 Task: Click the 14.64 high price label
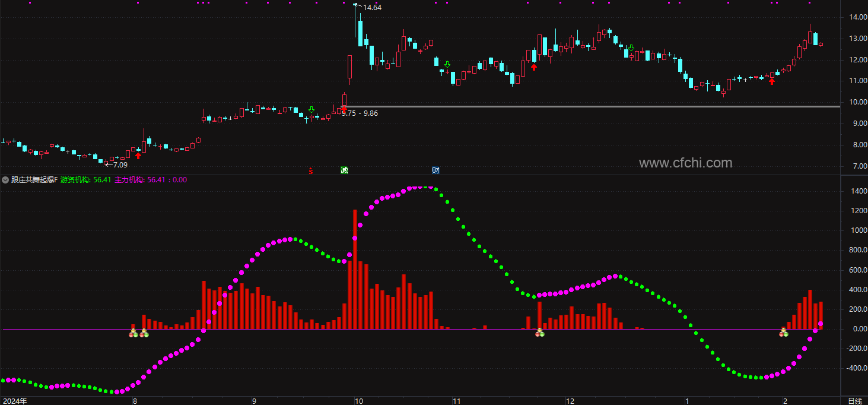pyautogui.click(x=372, y=8)
